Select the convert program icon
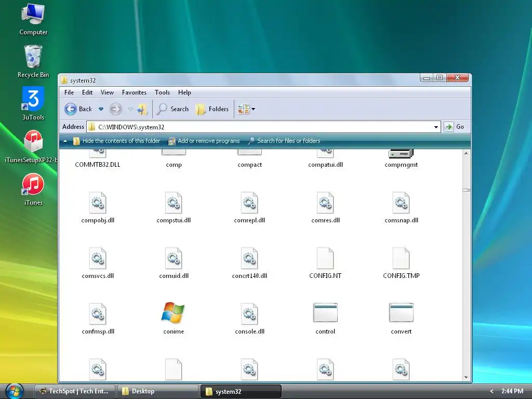This screenshot has width=532, height=399. 401,312
